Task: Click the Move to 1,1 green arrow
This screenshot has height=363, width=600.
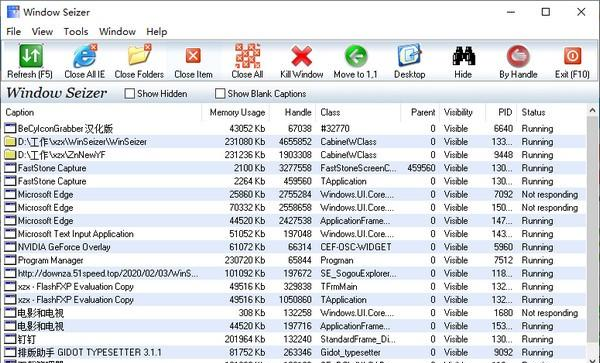Action: [x=355, y=56]
